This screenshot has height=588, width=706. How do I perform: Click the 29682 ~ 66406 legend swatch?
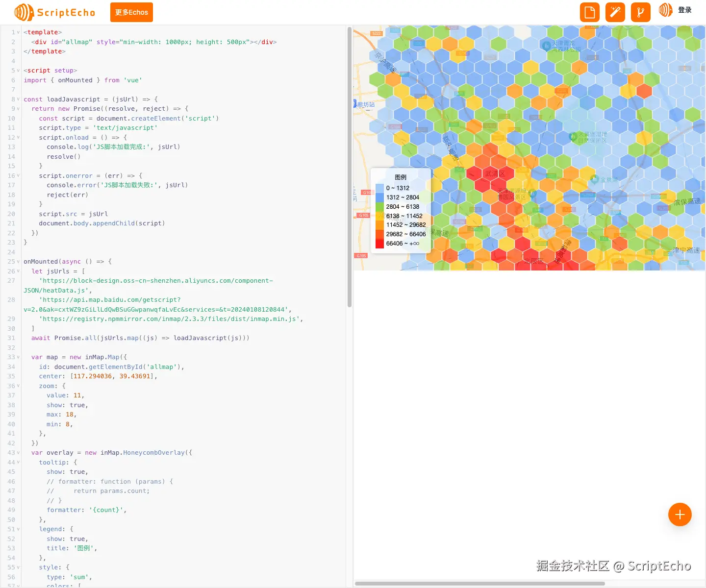(379, 234)
